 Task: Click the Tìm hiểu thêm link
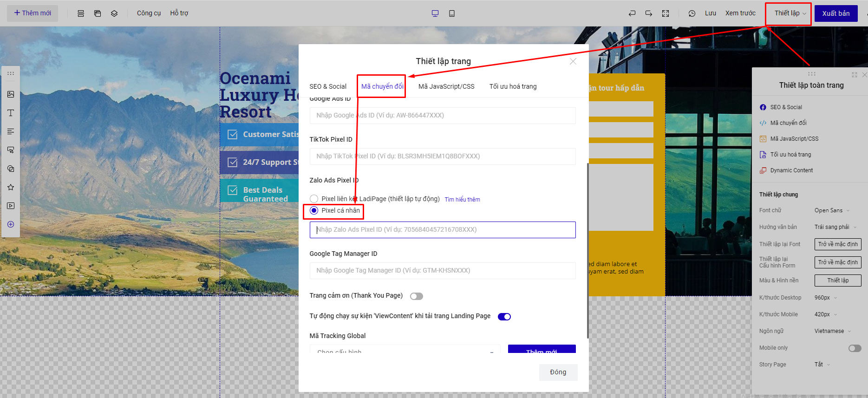tap(462, 200)
